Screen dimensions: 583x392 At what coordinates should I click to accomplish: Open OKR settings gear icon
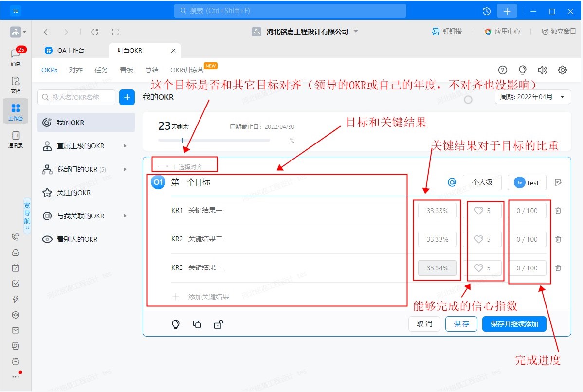563,70
